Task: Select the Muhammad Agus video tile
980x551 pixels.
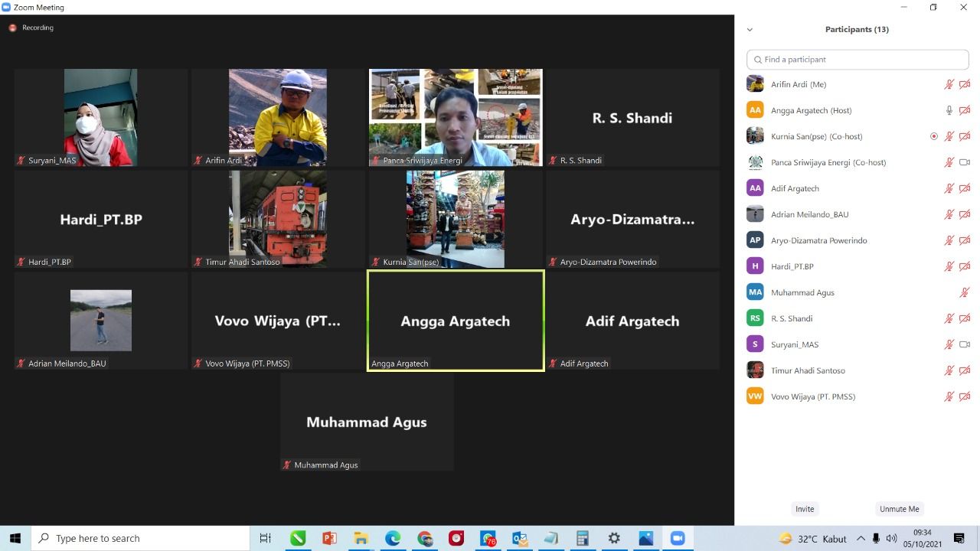Action: 367,422
